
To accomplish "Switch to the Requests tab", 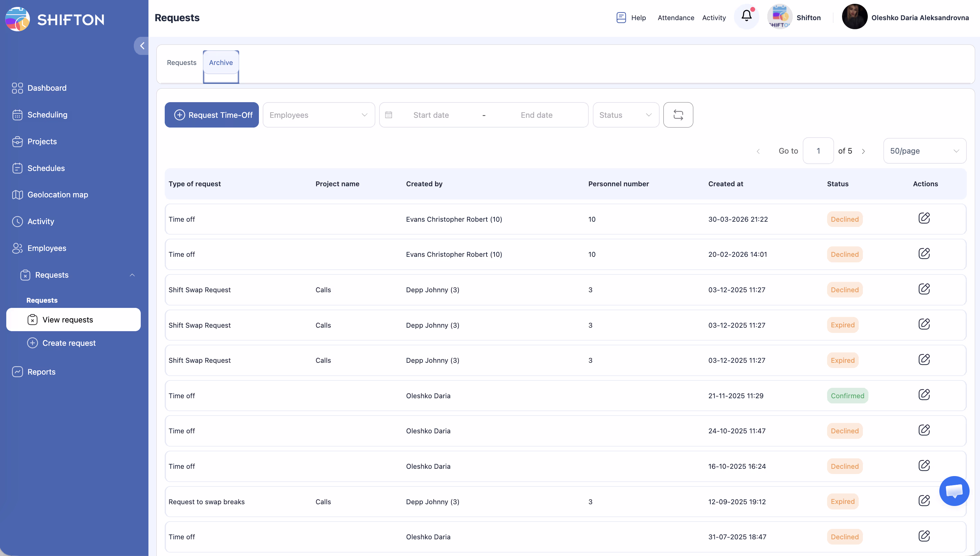I will (x=181, y=63).
